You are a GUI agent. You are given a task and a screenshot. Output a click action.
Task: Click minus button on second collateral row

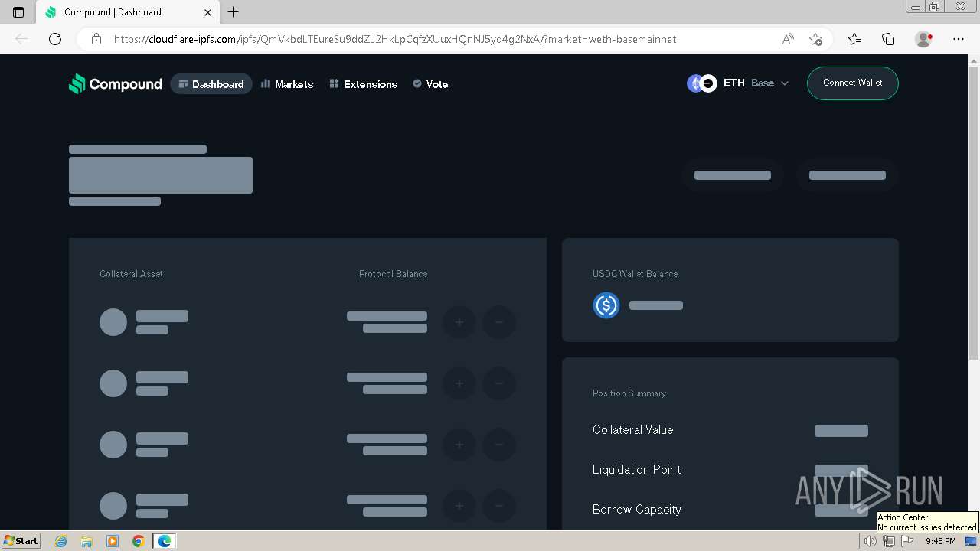[x=499, y=383]
